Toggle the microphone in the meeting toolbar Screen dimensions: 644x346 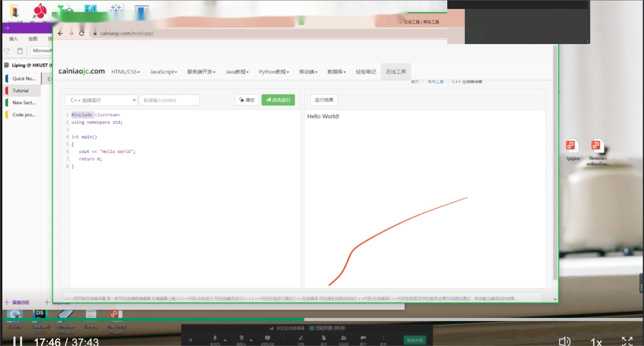tap(215, 338)
